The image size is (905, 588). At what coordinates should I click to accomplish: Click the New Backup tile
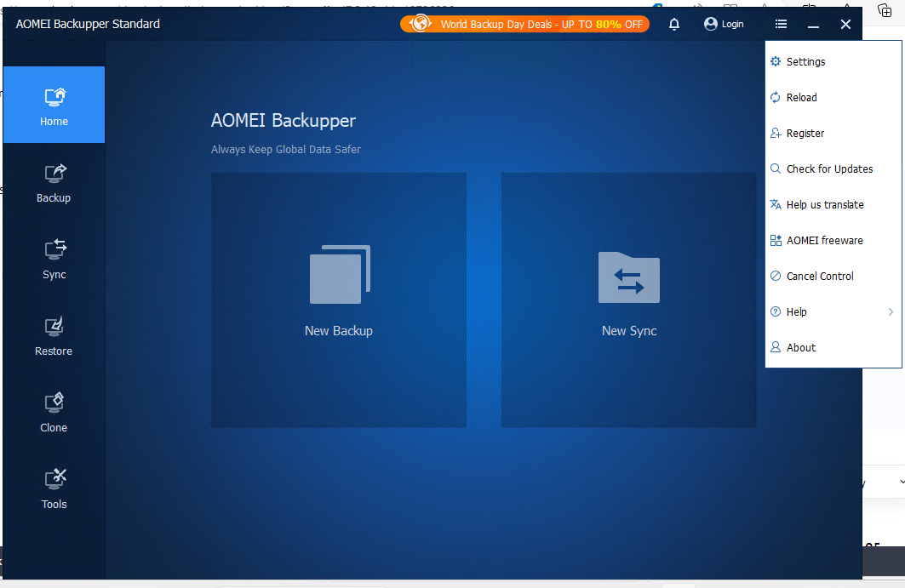click(x=339, y=300)
